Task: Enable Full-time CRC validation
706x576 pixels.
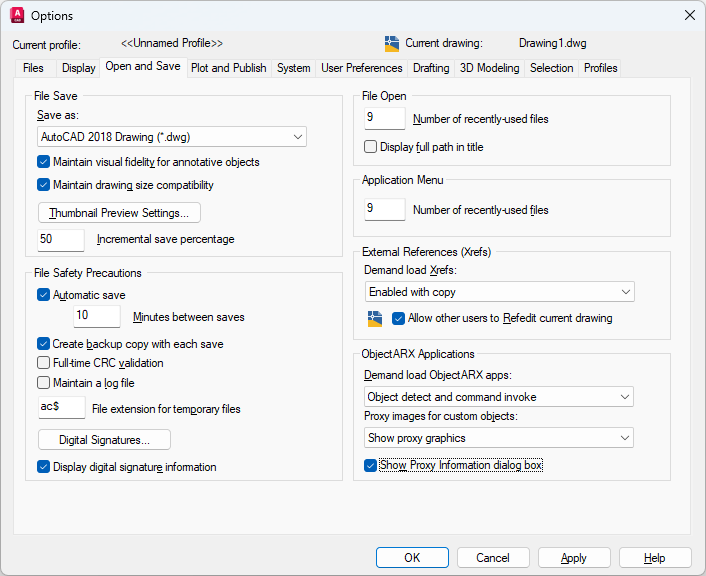Action: click(44, 363)
